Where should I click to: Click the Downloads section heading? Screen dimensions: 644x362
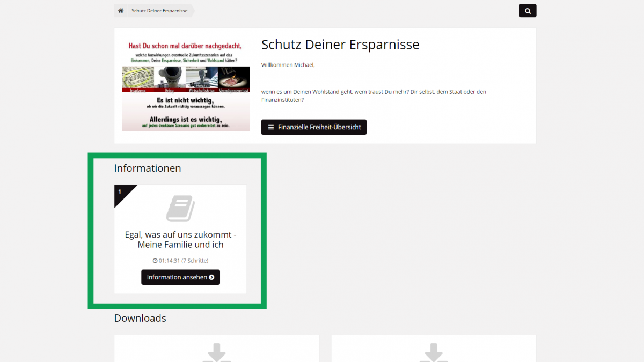[140, 318]
